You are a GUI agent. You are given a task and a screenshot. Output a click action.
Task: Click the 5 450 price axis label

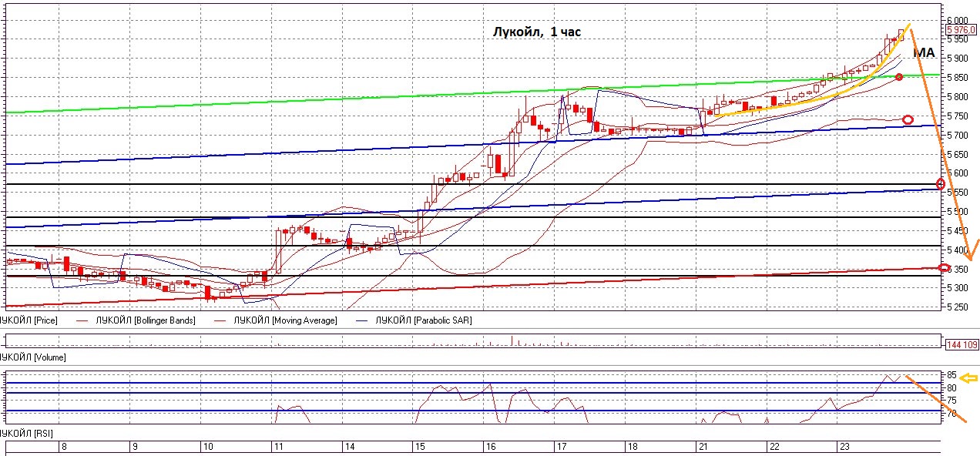tap(958, 231)
